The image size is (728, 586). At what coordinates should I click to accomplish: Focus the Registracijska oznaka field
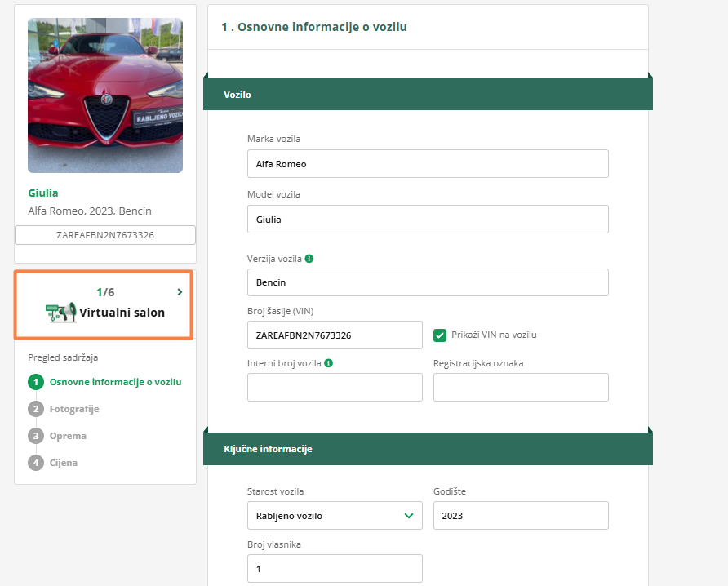(x=521, y=388)
